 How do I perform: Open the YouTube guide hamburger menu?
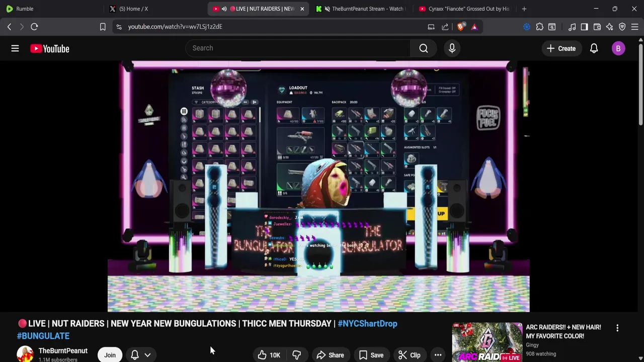tap(15, 48)
